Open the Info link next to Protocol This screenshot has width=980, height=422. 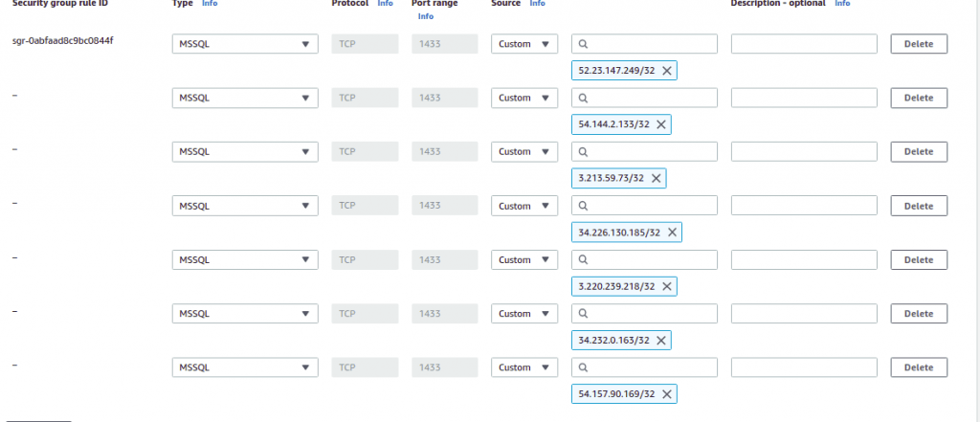[x=385, y=4]
